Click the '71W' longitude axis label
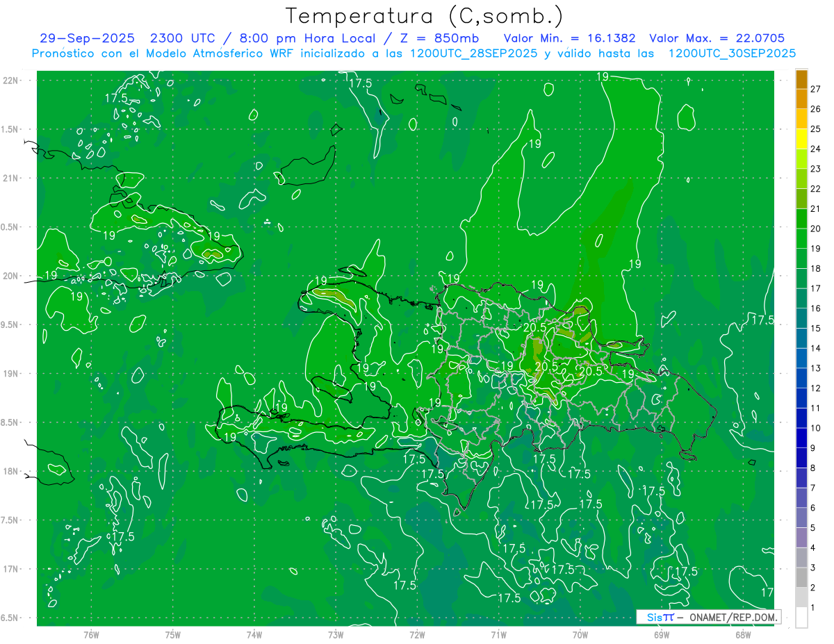This screenshot has width=834, height=644. 498,635
